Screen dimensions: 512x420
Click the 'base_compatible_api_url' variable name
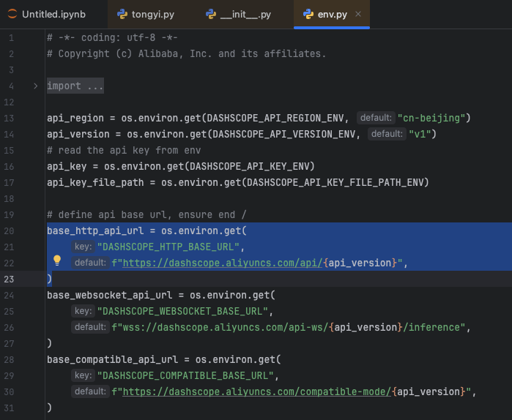pyautogui.click(x=112, y=360)
